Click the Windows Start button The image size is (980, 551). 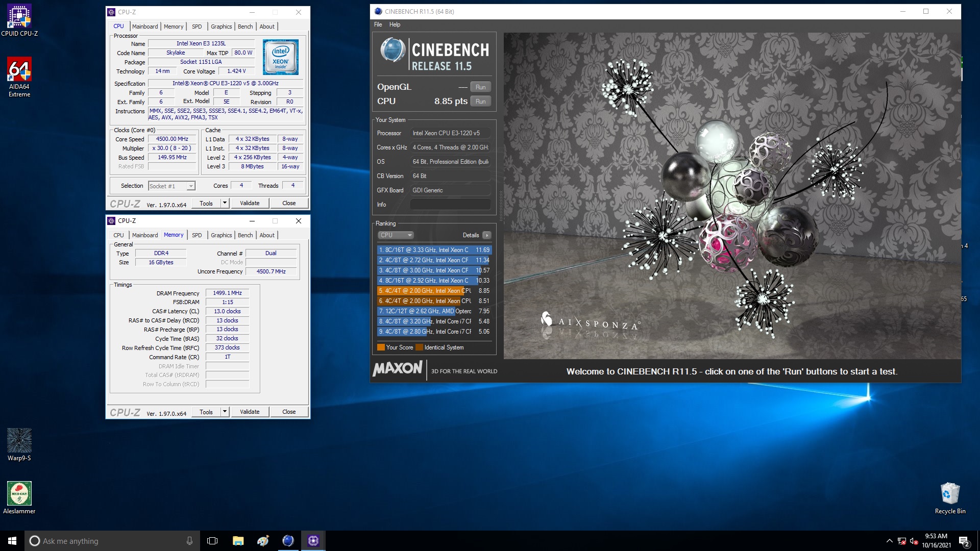click(x=12, y=541)
